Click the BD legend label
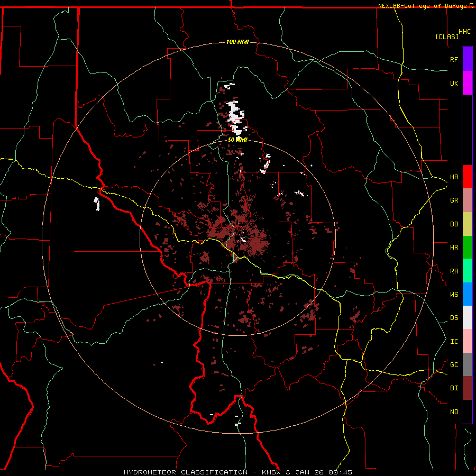 454,224
